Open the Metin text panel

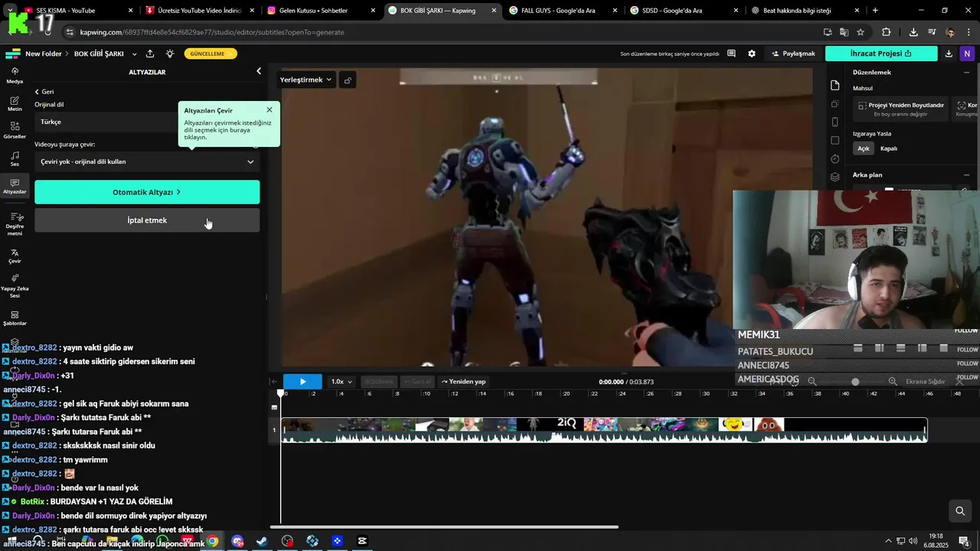tap(15, 103)
